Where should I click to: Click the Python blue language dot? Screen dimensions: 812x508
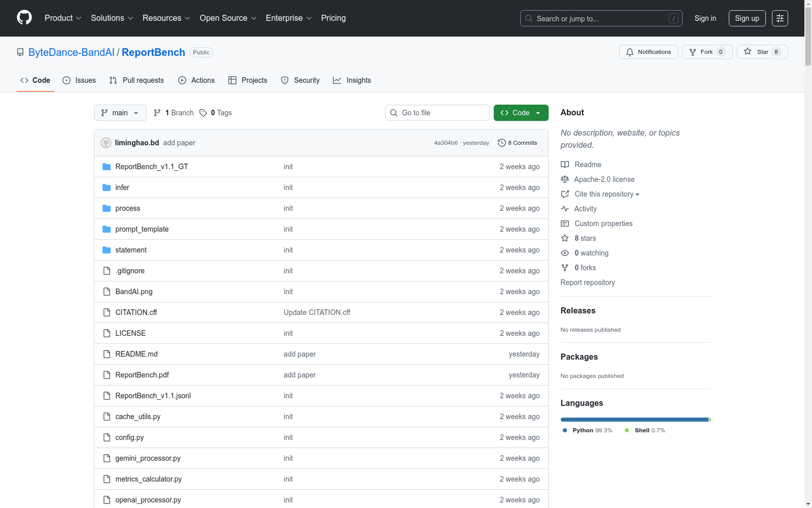point(565,430)
